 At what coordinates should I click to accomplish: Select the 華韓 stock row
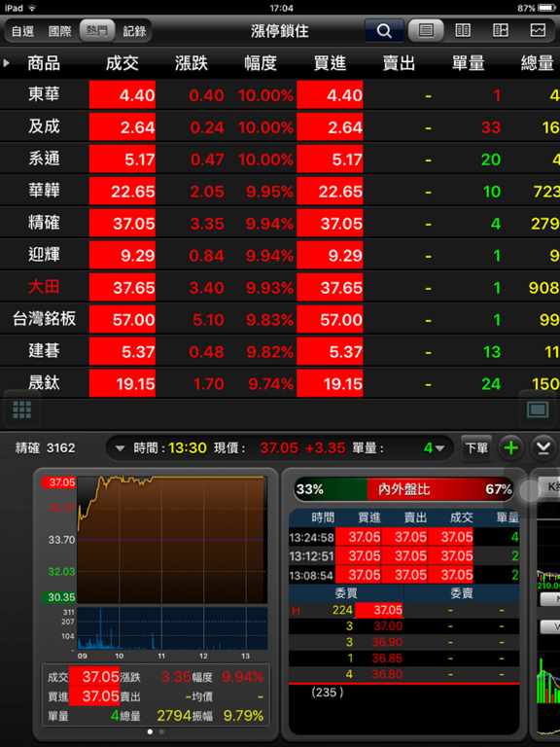click(x=280, y=191)
